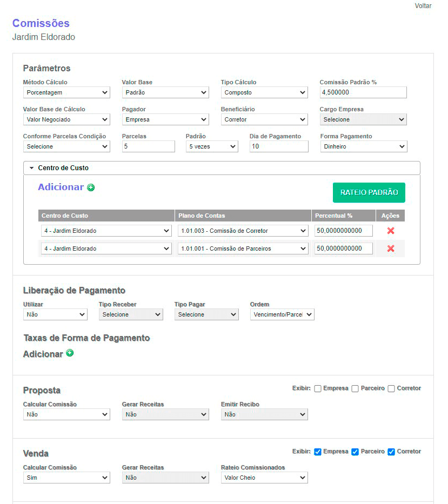This screenshot has height=504, width=448.
Task: Open the Rateio Comissionados dropdown
Action: point(264,478)
